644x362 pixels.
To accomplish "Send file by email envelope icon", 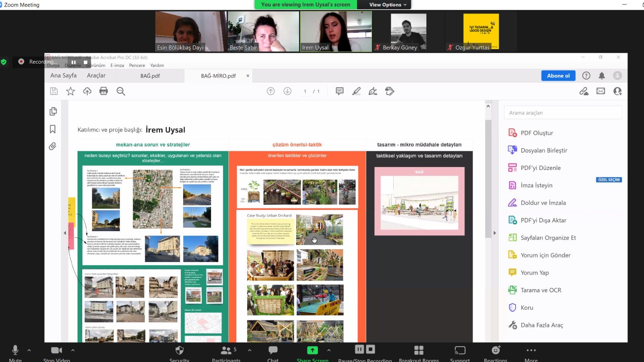I will (x=601, y=91).
